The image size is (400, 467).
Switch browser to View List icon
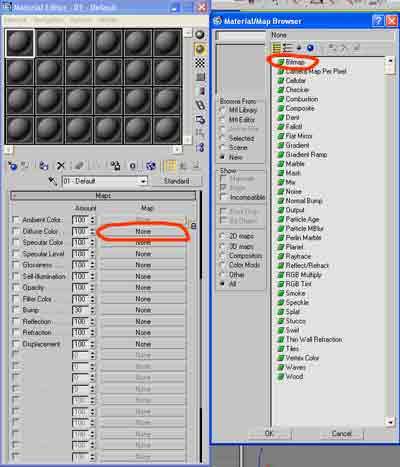coord(276,48)
